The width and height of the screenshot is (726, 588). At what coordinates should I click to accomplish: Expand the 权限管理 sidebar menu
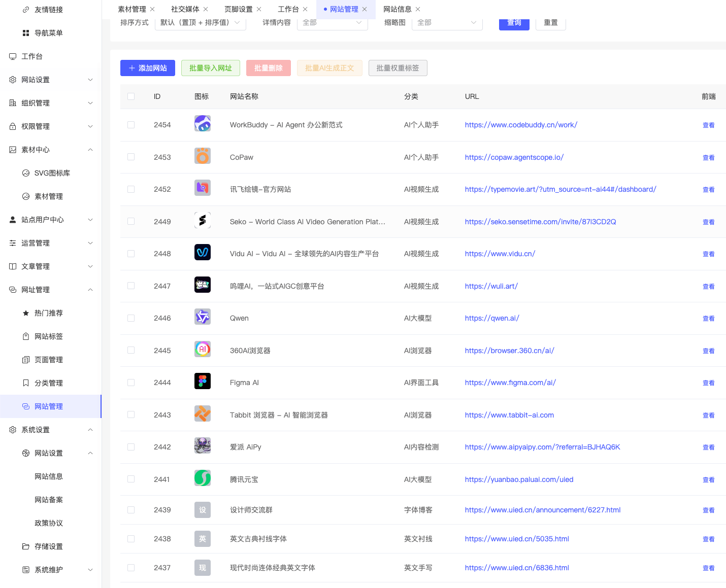[51, 126]
